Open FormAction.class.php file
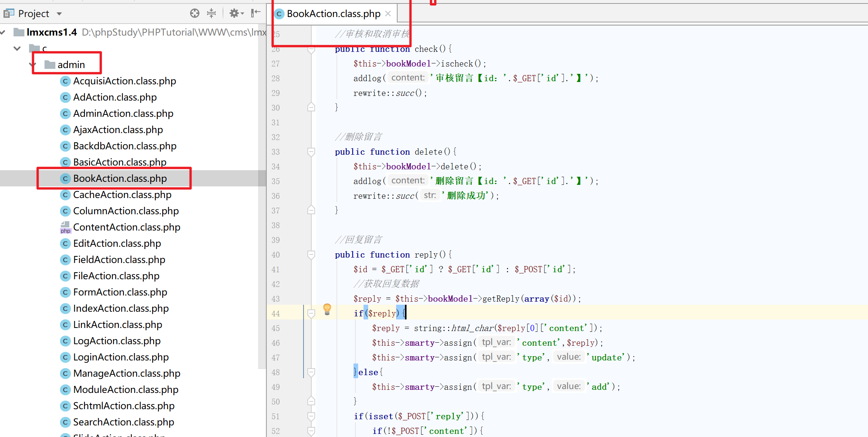The height and width of the screenshot is (437, 868). tap(120, 292)
